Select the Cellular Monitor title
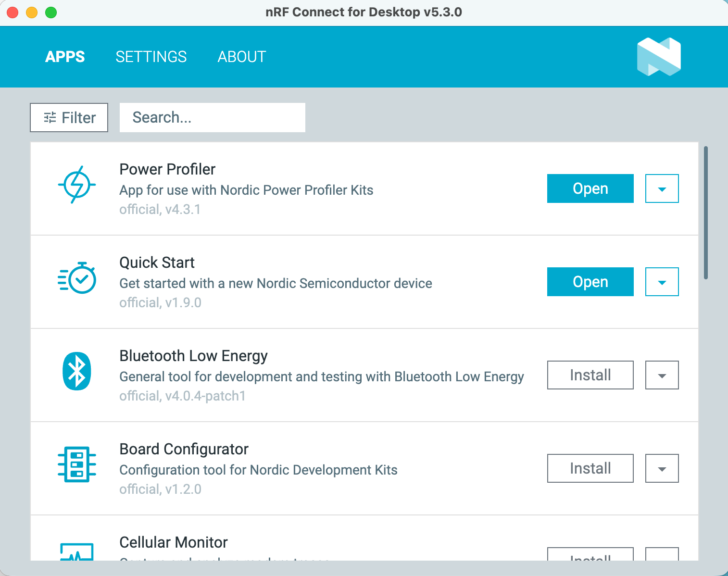 point(173,542)
